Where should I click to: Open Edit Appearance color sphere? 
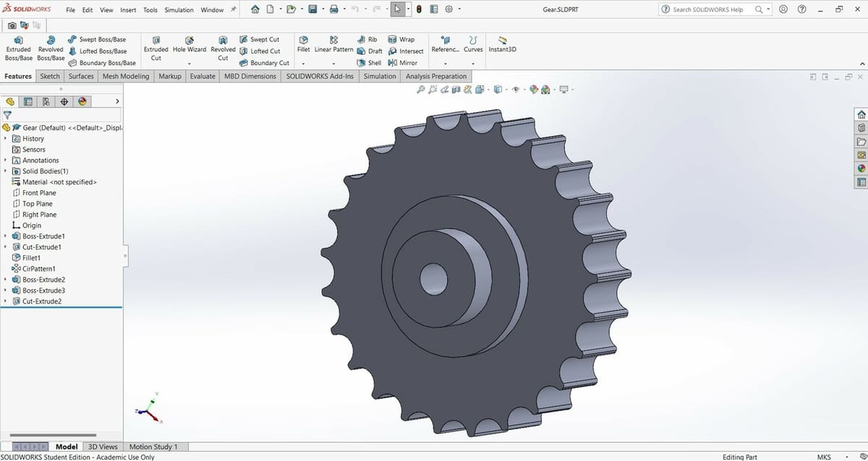(x=535, y=90)
